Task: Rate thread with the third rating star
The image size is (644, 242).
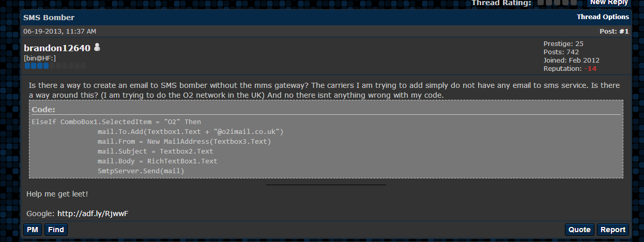Action: 557,2
